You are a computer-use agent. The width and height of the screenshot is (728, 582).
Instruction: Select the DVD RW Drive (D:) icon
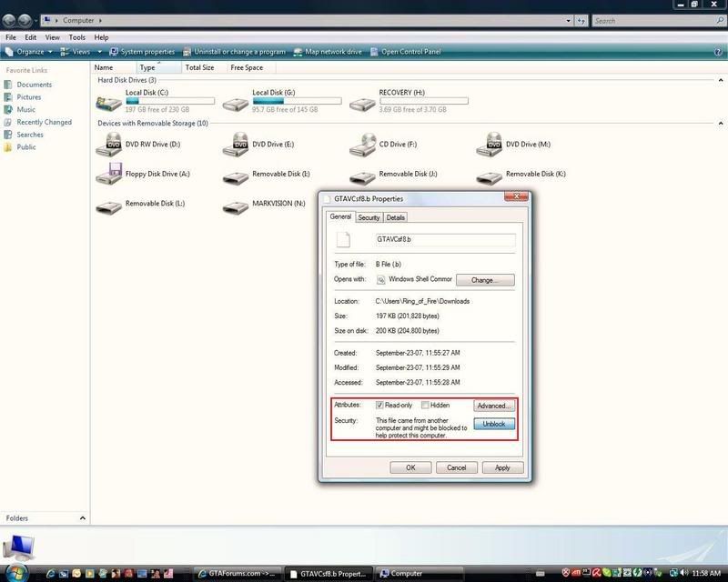tap(109, 145)
